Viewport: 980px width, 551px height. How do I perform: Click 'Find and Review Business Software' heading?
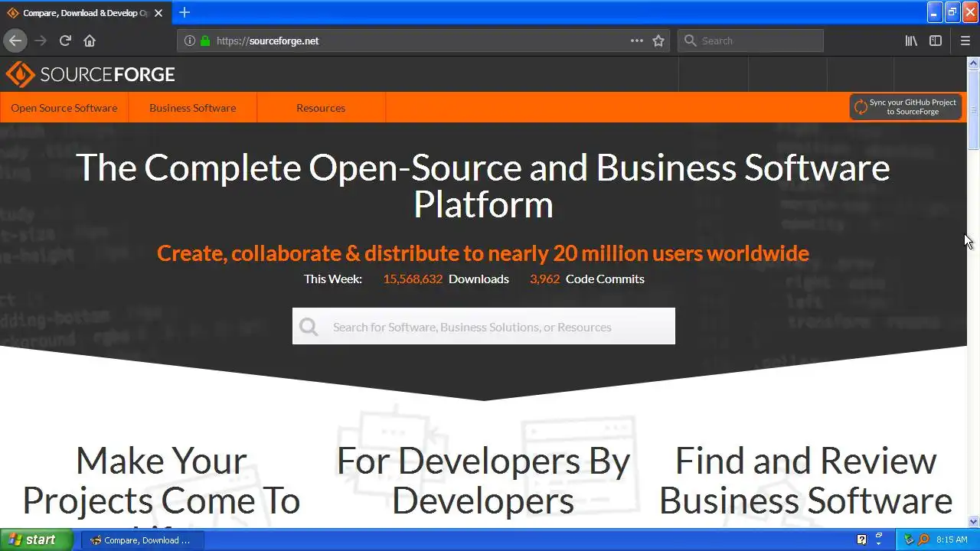point(805,481)
